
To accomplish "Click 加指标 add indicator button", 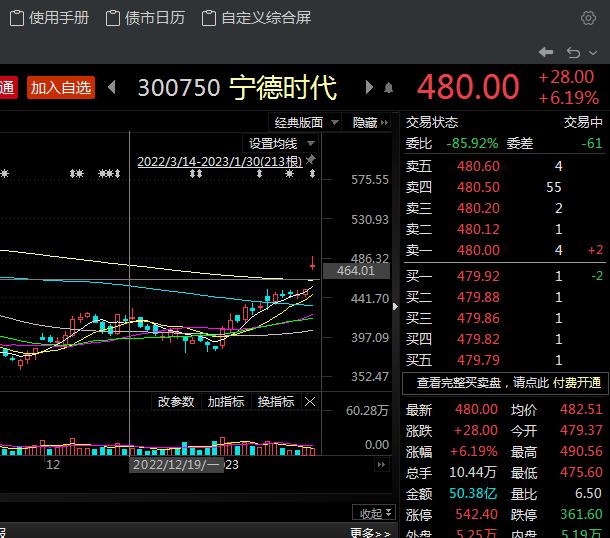I will tap(226, 401).
